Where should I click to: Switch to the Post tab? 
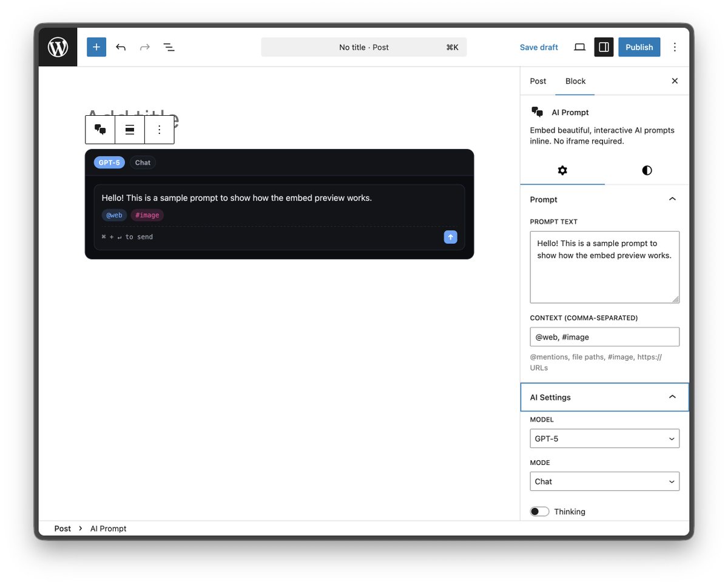(538, 81)
